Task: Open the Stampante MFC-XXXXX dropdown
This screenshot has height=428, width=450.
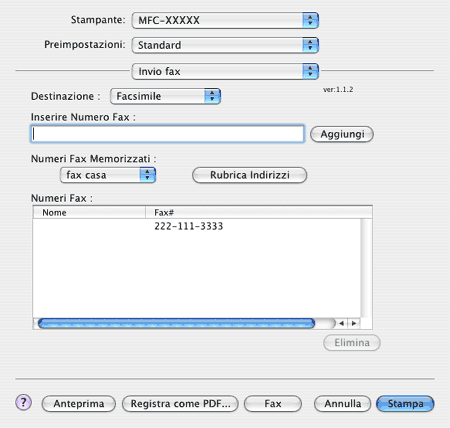Action: [225, 20]
